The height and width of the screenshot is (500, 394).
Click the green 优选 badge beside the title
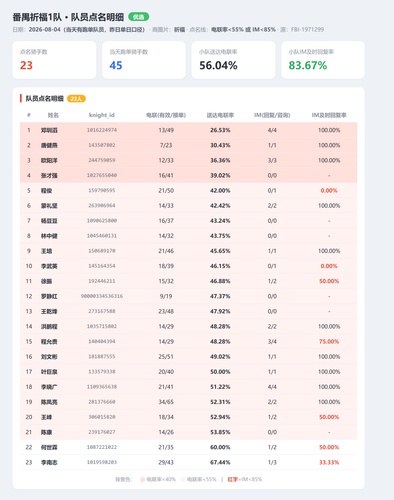point(138,17)
